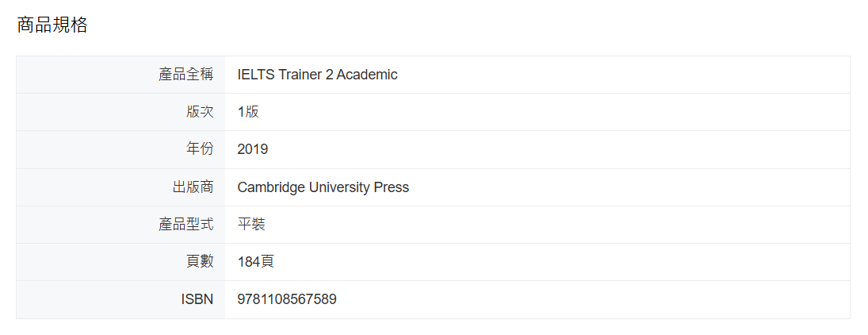This screenshot has height=335, width=868.
Task: Select the 1版 edition value
Action: [248, 112]
